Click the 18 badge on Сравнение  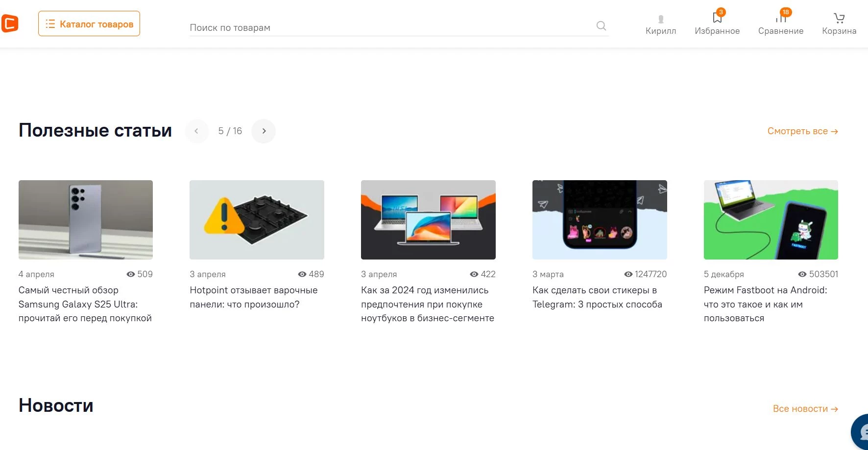coord(786,12)
